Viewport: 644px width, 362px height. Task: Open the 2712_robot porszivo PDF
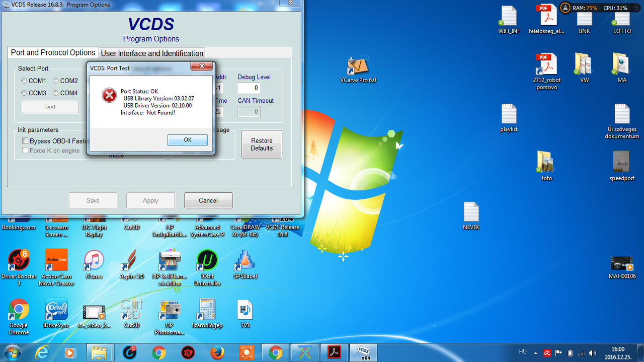coord(546,71)
